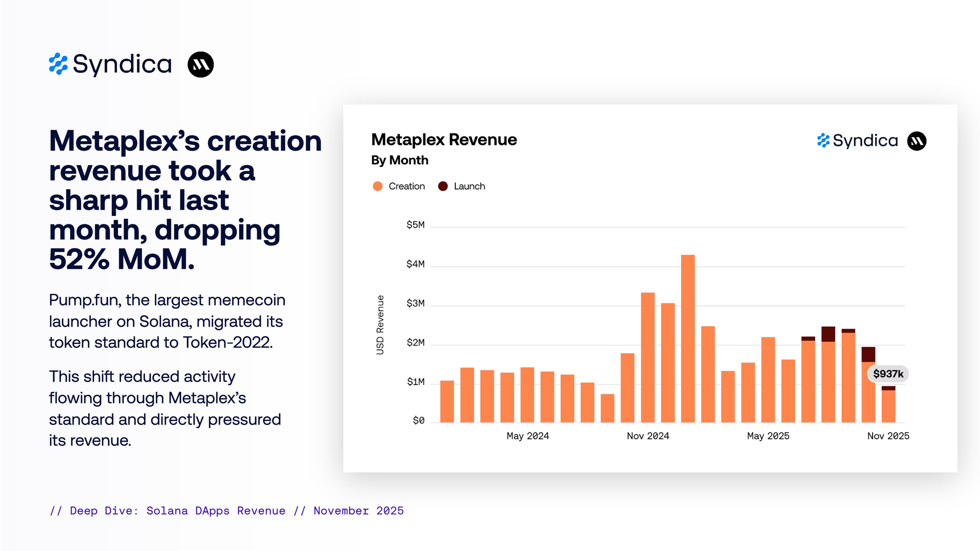
Task: Toggle the Creation series legend label
Action: pyautogui.click(x=406, y=186)
